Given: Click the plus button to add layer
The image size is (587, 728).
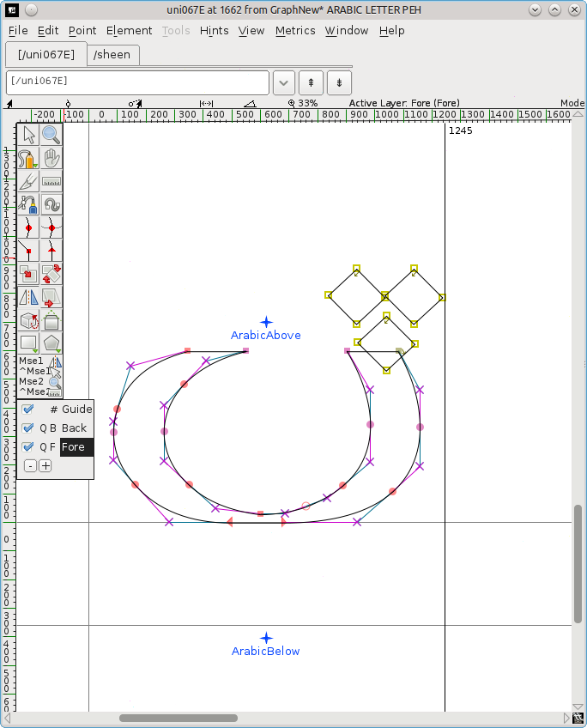Looking at the screenshot, I should tap(45, 466).
